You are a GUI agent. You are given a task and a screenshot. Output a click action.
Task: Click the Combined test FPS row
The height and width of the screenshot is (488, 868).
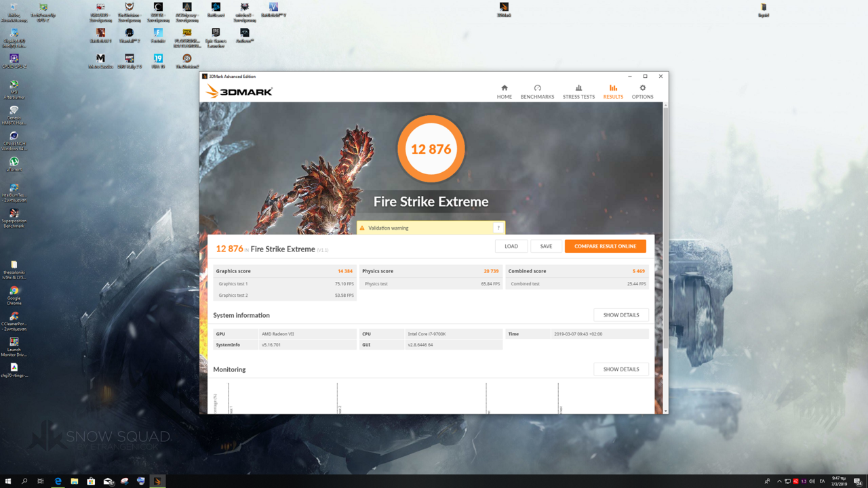click(x=577, y=284)
